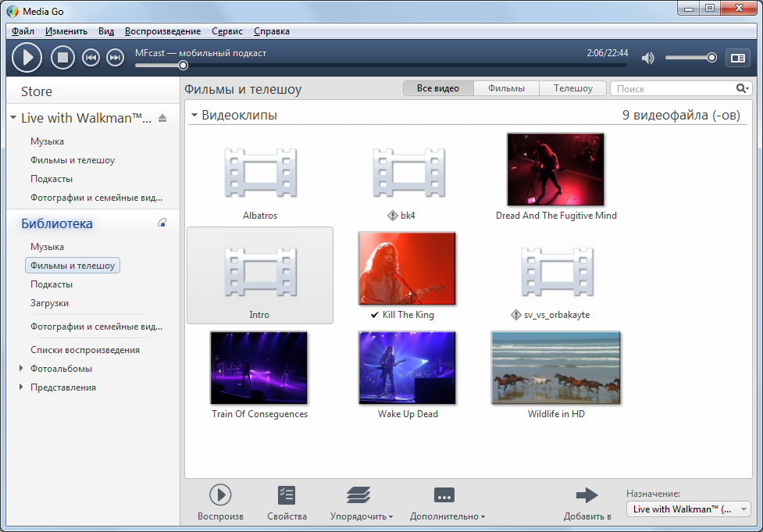Click the MFcast — мобильный подкаст track title

coord(201,53)
